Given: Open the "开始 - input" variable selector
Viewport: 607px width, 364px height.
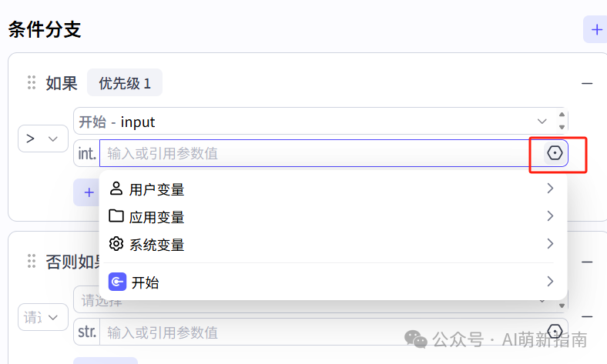Looking at the screenshot, I should [312, 122].
